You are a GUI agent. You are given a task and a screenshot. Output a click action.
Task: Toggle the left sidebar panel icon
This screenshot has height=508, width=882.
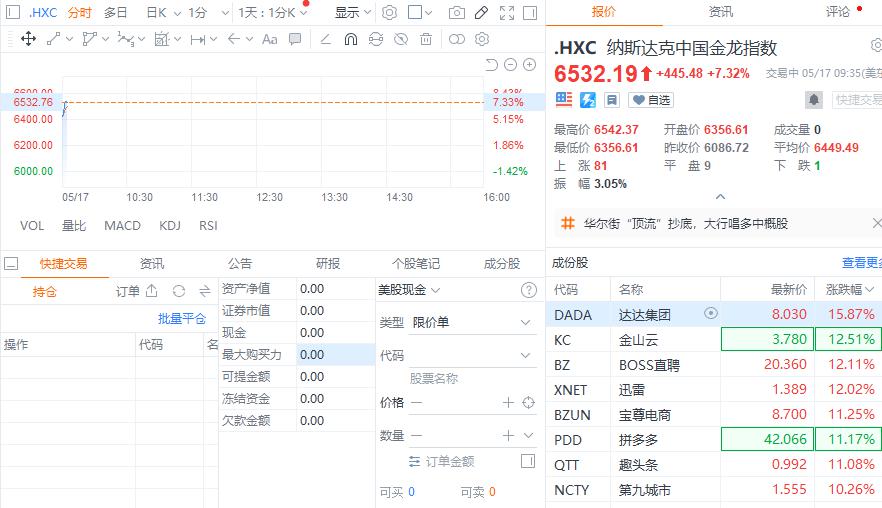click(x=12, y=12)
